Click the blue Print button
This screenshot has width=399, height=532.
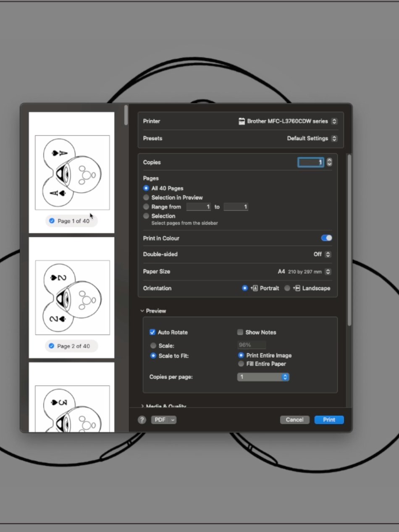tap(329, 419)
